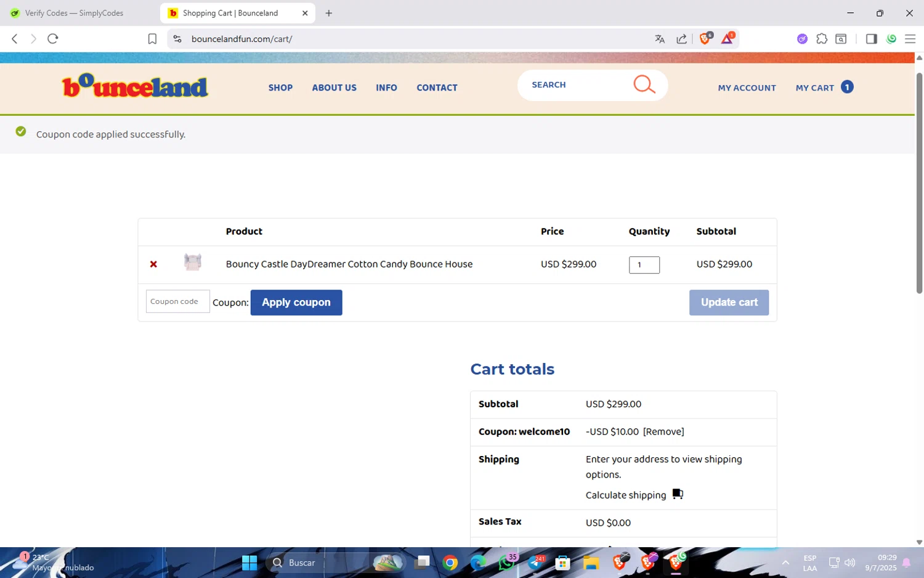
Task: Open the notifications bell in tray
Action: click(x=907, y=563)
